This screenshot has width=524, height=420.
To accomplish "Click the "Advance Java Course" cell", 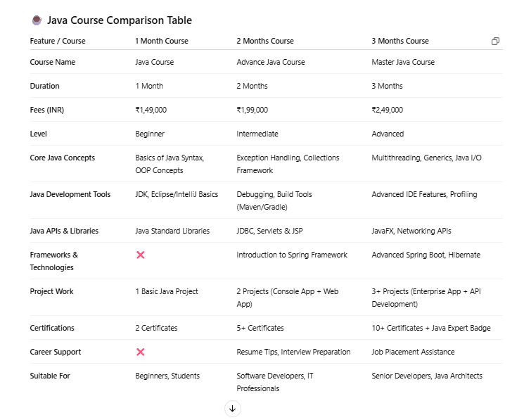I will pyautogui.click(x=271, y=62).
